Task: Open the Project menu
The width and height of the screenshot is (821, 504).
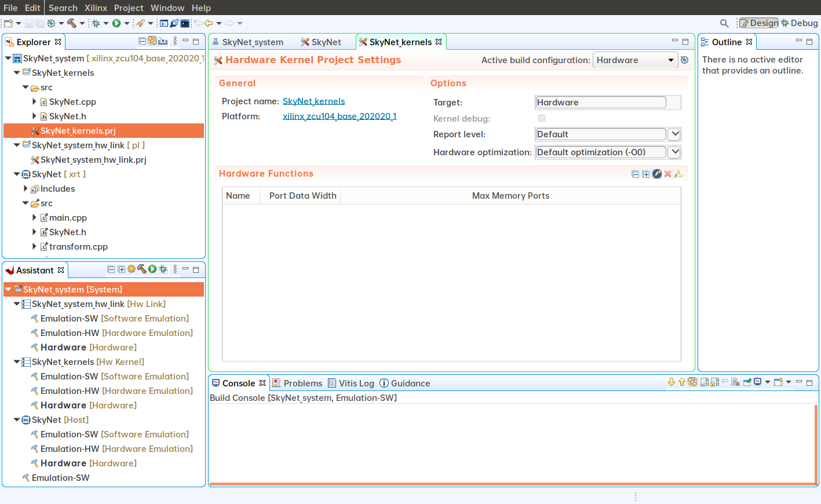Action: [129, 8]
